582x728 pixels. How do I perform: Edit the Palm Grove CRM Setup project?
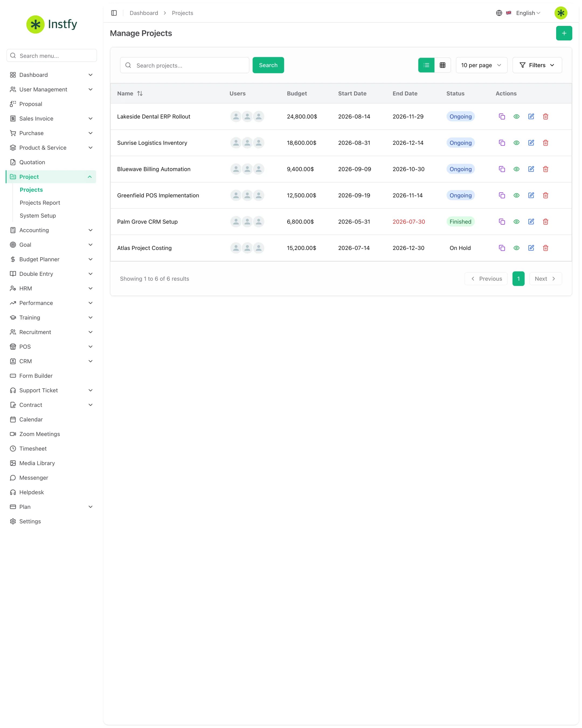pyautogui.click(x=531, y=222)
